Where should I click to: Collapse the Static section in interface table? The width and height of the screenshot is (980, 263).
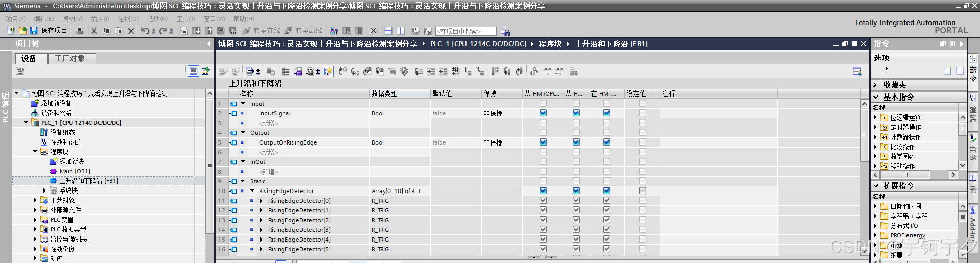(243, 181)
